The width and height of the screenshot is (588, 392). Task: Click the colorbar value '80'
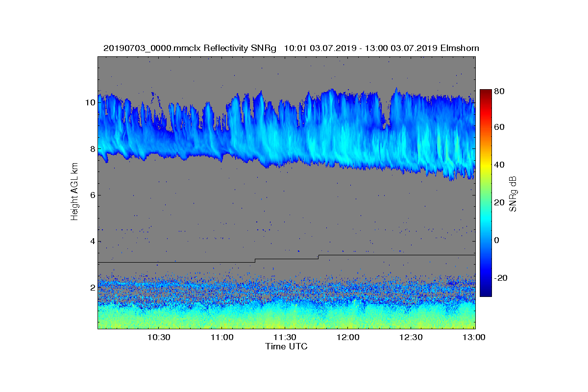point(499,91)
